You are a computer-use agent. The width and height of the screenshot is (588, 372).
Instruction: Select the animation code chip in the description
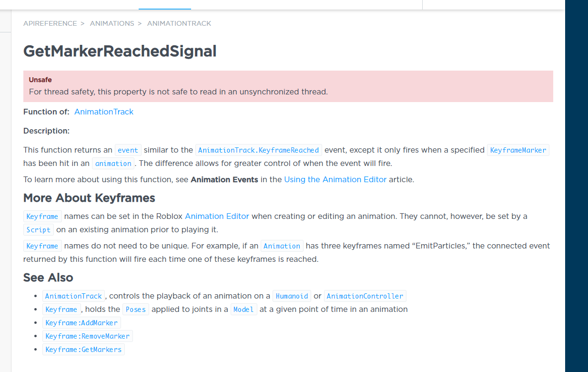[x=113, y=163]
